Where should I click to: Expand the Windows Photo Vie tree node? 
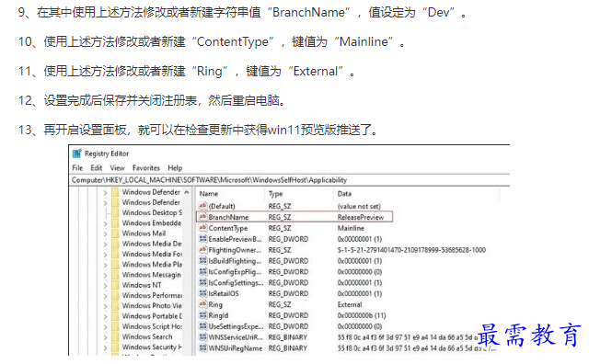click(x=105, y=306)
